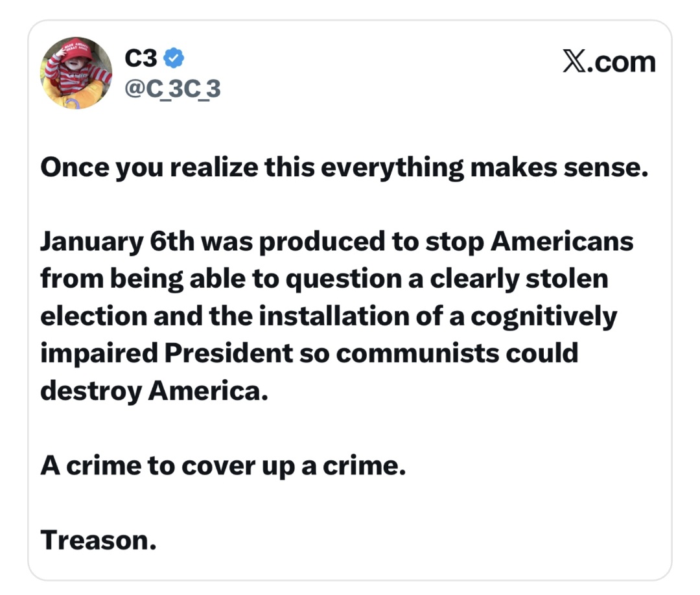Screen dimensions: 700x595
Task: Click the blue verified checkmark badge
Action: [174, 58]
